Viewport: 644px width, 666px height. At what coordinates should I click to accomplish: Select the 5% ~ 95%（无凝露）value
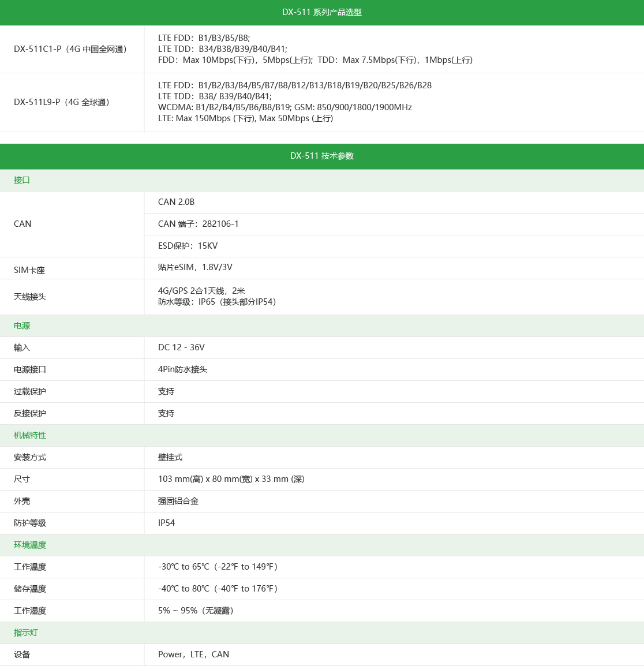click(196, 611)
